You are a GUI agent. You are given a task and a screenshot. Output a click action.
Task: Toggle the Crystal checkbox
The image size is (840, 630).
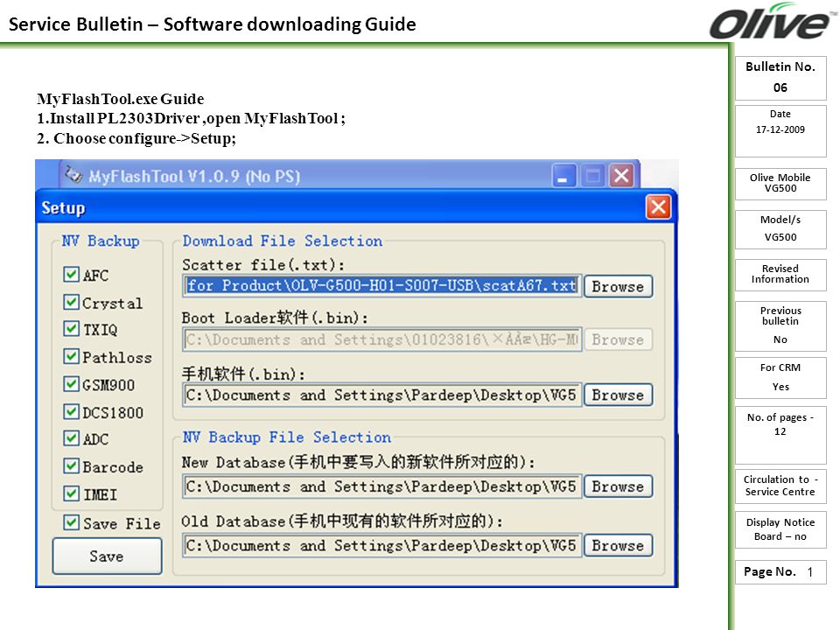(71, 302)
